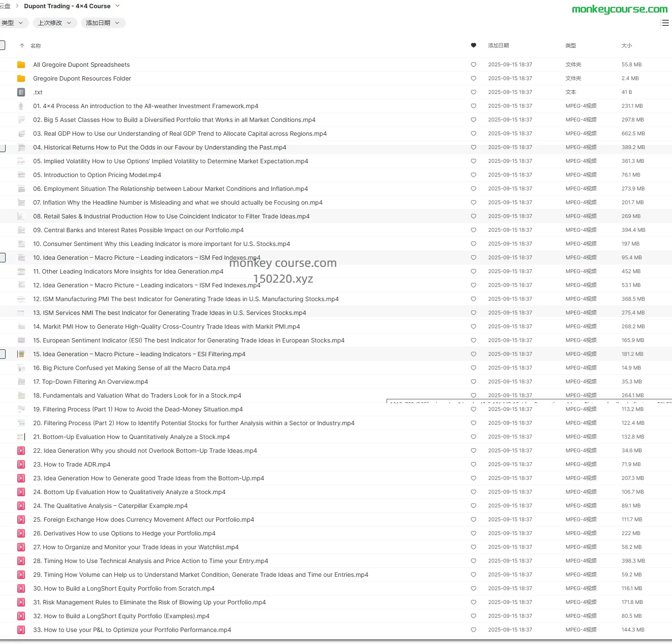672x644 pixels.
Task: Click folder icon for All Gregoire Dupont Spreadsheets
Action: point(21,65)
